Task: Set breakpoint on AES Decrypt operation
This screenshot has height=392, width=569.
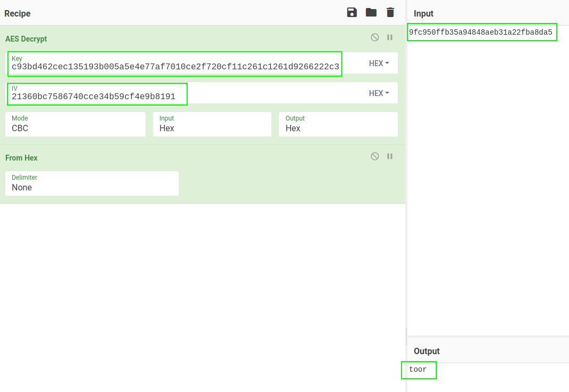Action: point(390,37)
